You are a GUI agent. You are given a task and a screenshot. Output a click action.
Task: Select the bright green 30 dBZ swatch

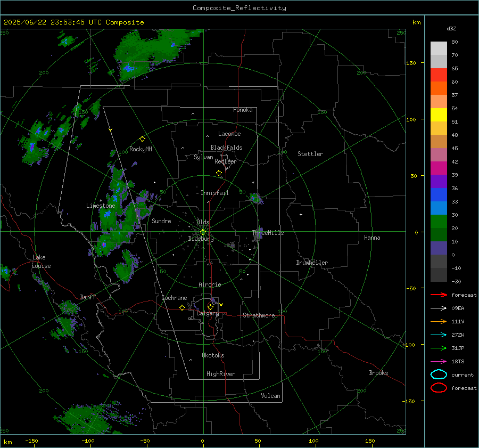439,221
